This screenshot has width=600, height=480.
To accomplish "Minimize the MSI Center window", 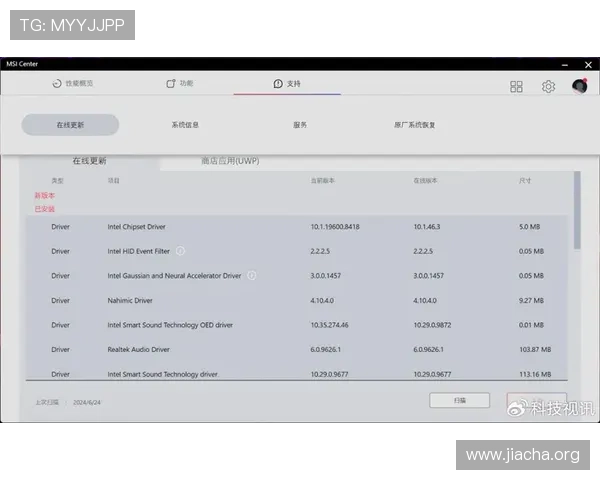I will point(565,65).
